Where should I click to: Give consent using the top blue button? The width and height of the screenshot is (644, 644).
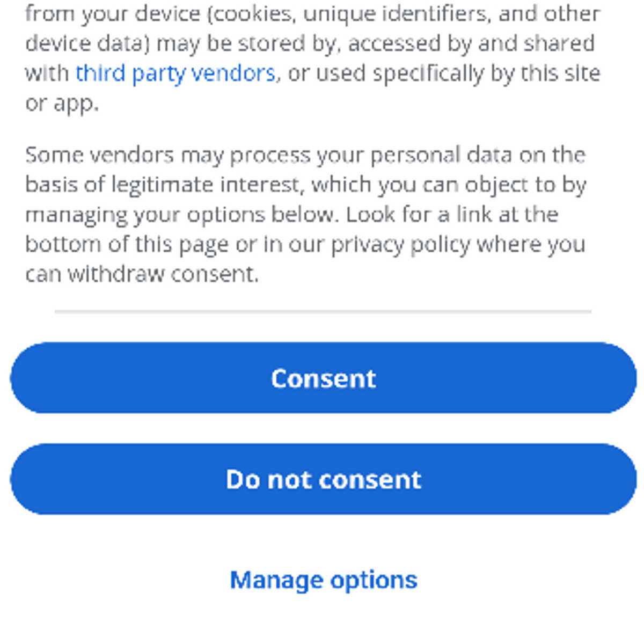pyautogui.click(x=323, y=378)
